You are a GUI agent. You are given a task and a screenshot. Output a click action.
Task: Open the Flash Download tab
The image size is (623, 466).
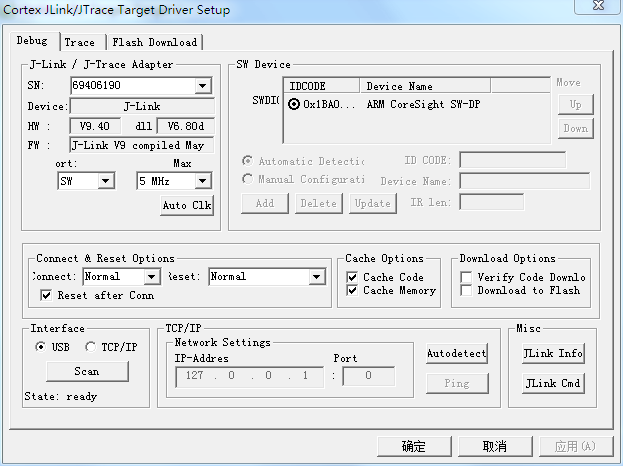[155, 43]
